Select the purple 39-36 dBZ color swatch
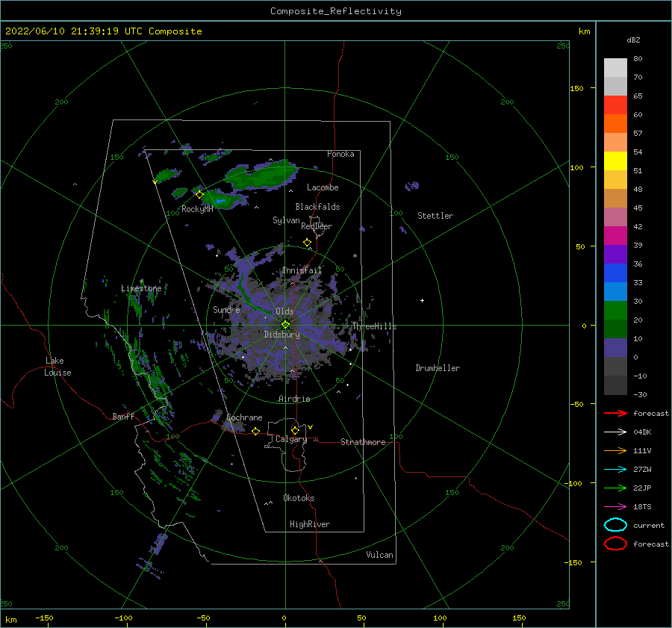The image size is (672, 628). (x=615, y=254)
